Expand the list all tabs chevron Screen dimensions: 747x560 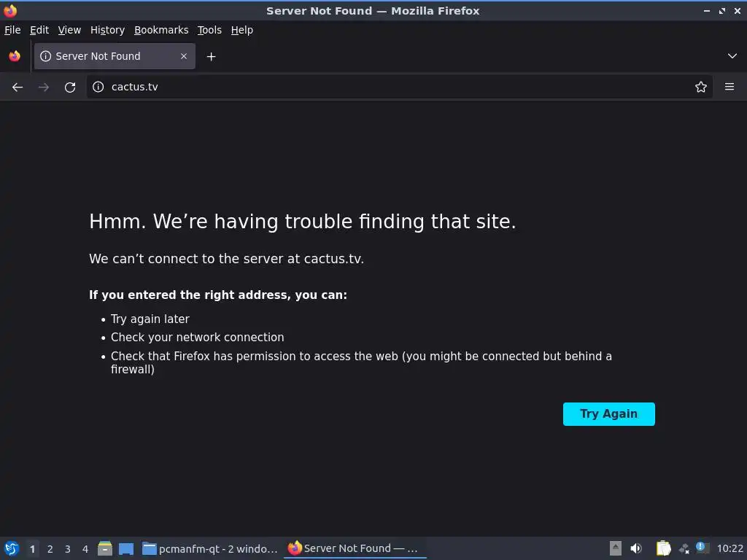point(732,56)
